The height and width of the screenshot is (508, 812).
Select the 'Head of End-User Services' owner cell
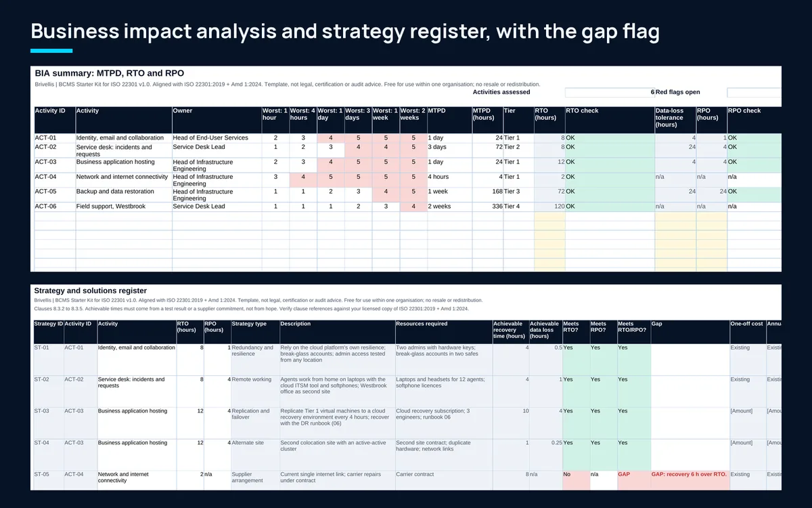(217, 137)
